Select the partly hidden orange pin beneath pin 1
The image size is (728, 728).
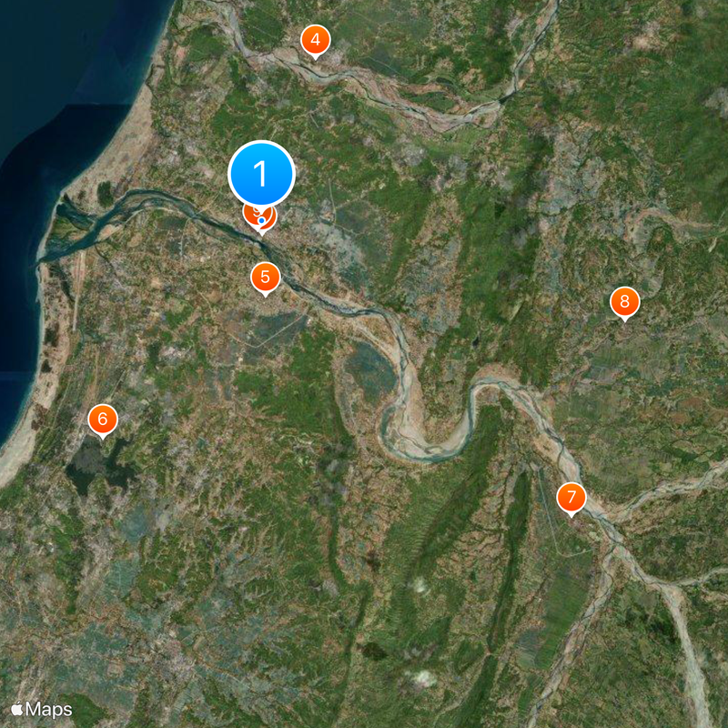point(260,220)
